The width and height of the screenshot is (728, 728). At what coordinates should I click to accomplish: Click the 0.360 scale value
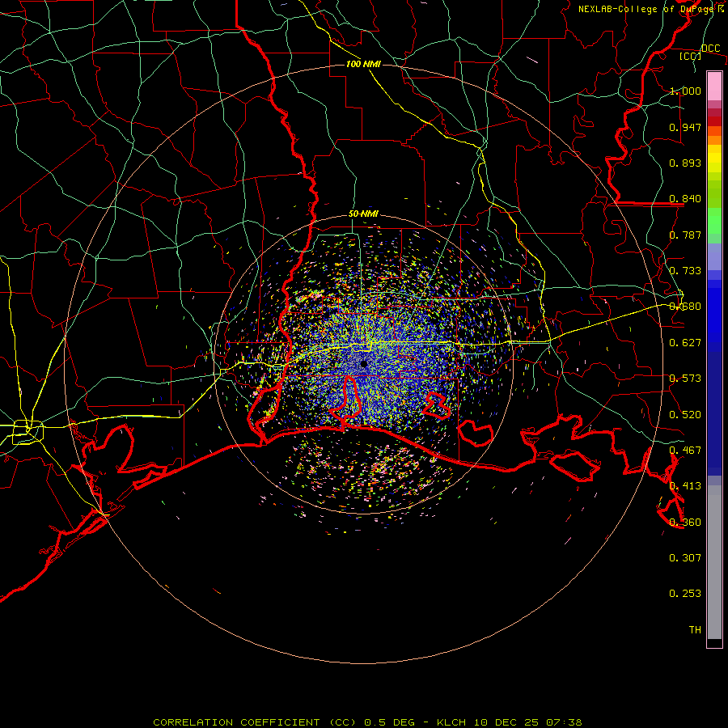click(x=685, y=523)
